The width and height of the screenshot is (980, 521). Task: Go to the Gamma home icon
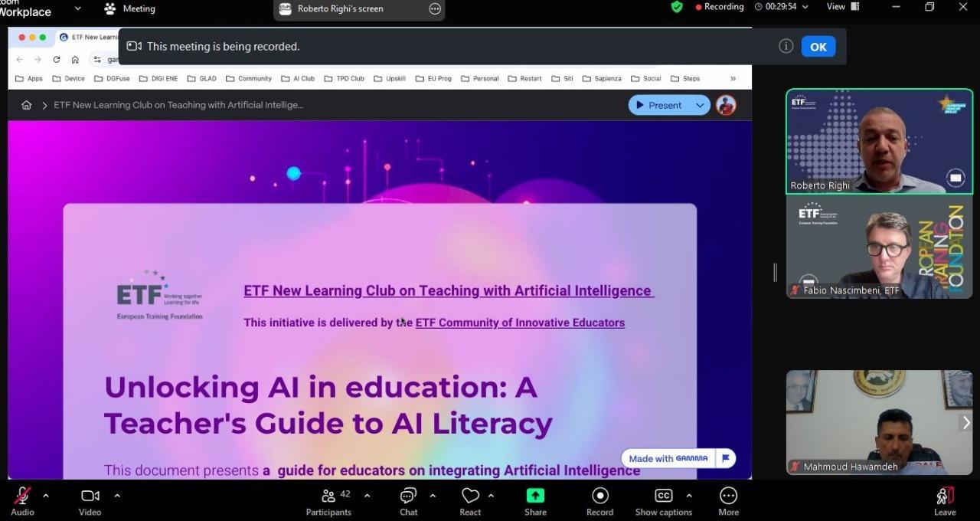click(x=26, y=105)
